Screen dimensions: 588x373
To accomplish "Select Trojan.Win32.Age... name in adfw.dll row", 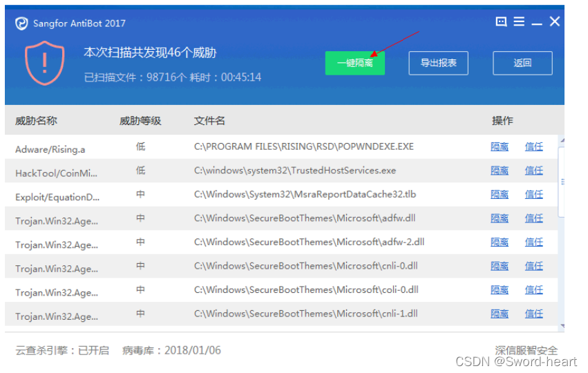I will [x=57, y=221].
